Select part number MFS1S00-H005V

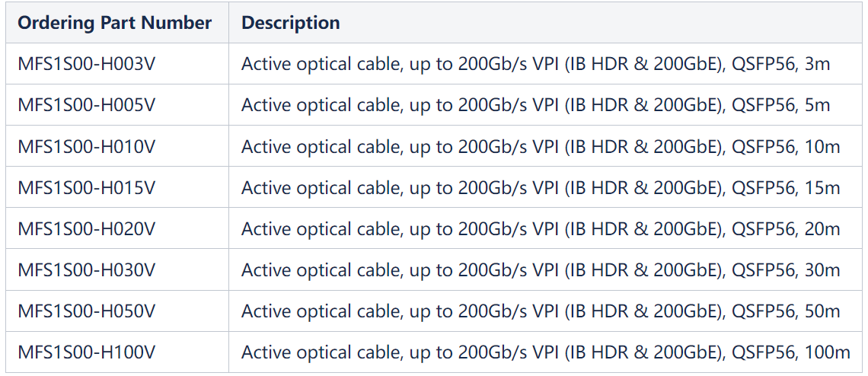tap(87, 105)
